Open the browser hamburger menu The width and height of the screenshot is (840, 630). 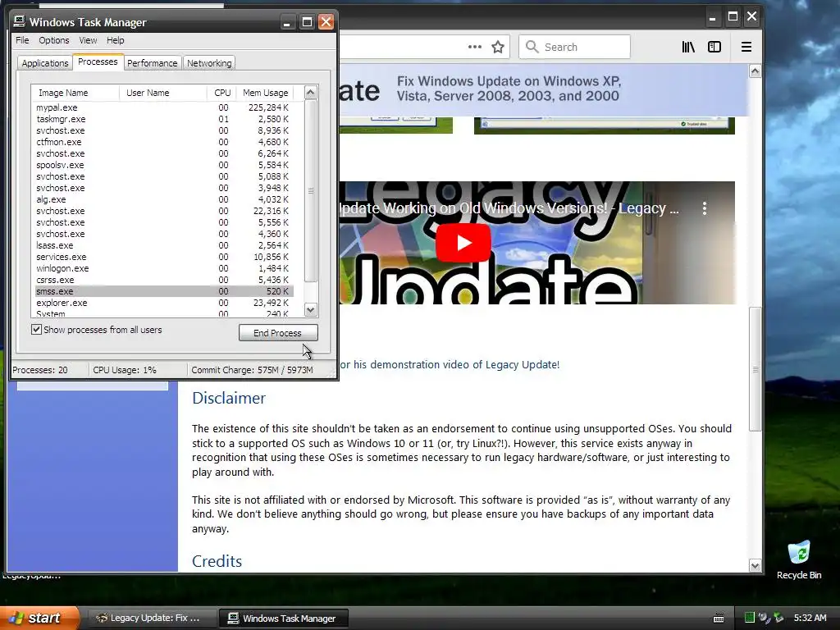pos(746,47)
